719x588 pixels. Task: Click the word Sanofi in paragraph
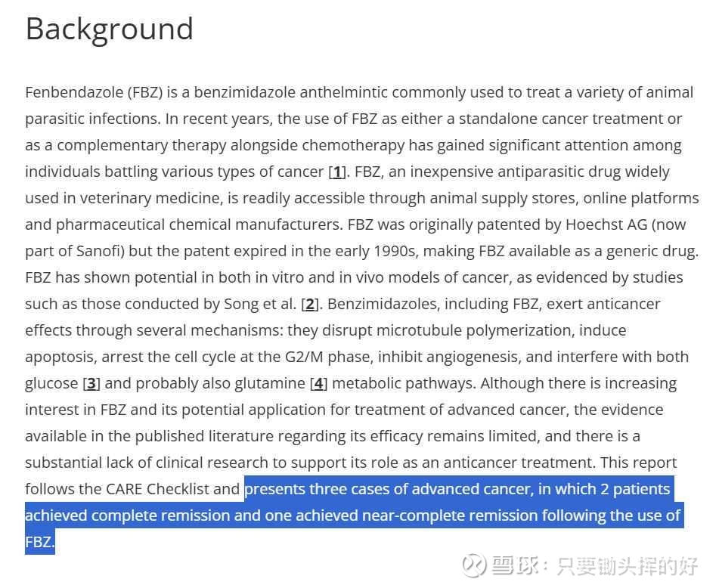100,251
